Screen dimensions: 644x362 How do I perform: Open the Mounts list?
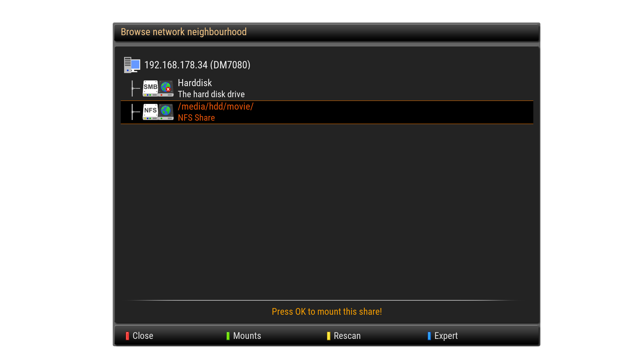tap(247, 336)
